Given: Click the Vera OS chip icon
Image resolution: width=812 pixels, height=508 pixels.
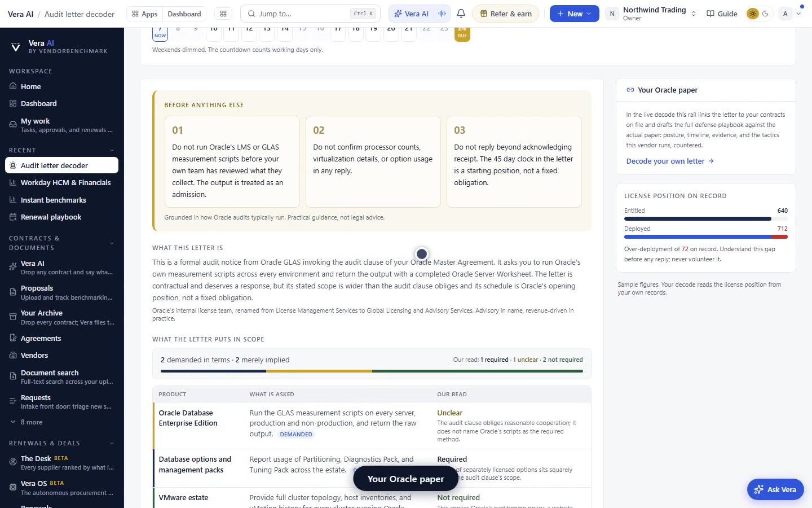Looking at the screenshot, I should click(x=13, y=487).
